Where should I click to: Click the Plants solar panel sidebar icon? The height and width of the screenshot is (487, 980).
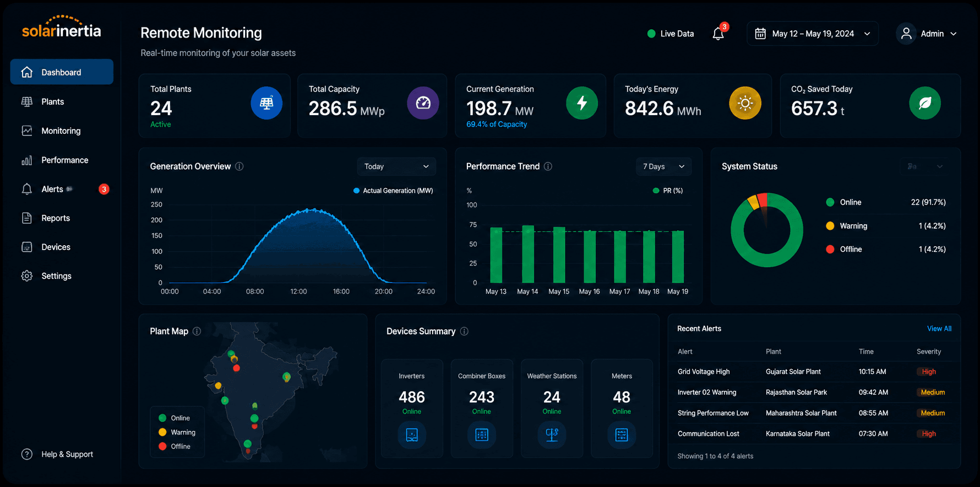pos(26,101)
